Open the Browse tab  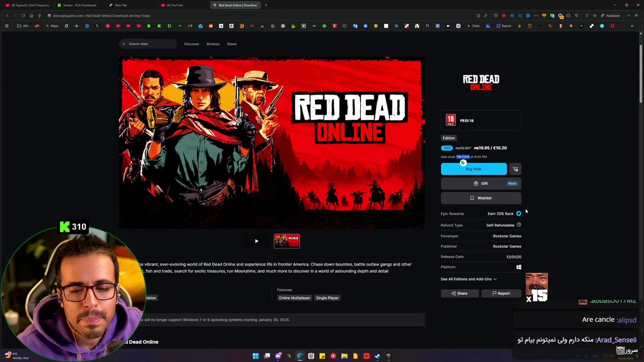(213, 44)
